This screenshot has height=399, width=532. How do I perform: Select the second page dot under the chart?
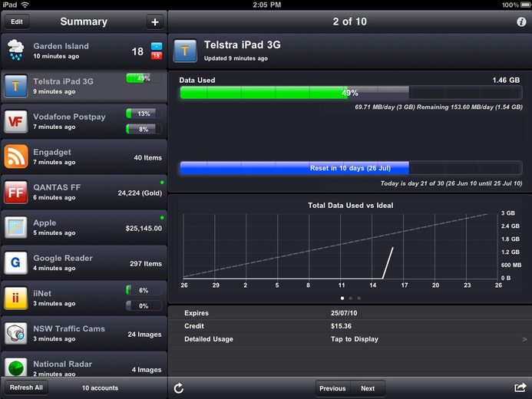point(351,298)
